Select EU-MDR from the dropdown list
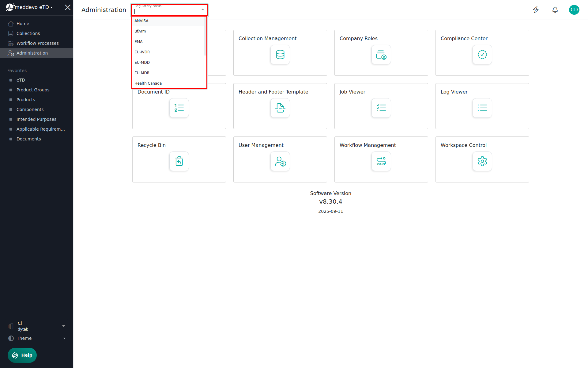The width and height of the screenshot is (588, 368). tap(142, 73)
